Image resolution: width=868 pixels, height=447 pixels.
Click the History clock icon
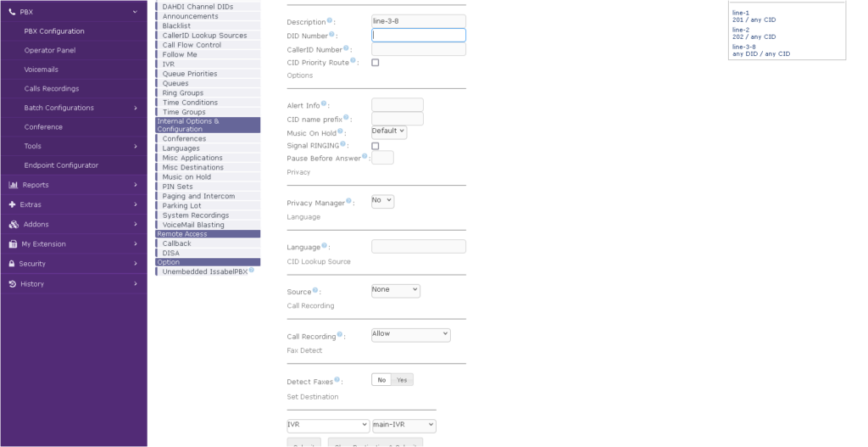point(12,283)
